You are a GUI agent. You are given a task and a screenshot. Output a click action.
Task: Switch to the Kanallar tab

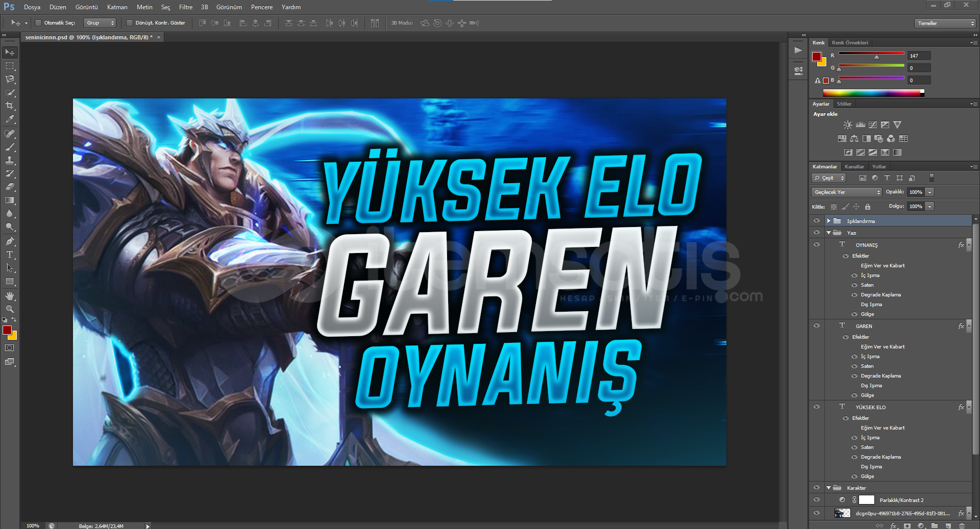[x=854, y=167]
